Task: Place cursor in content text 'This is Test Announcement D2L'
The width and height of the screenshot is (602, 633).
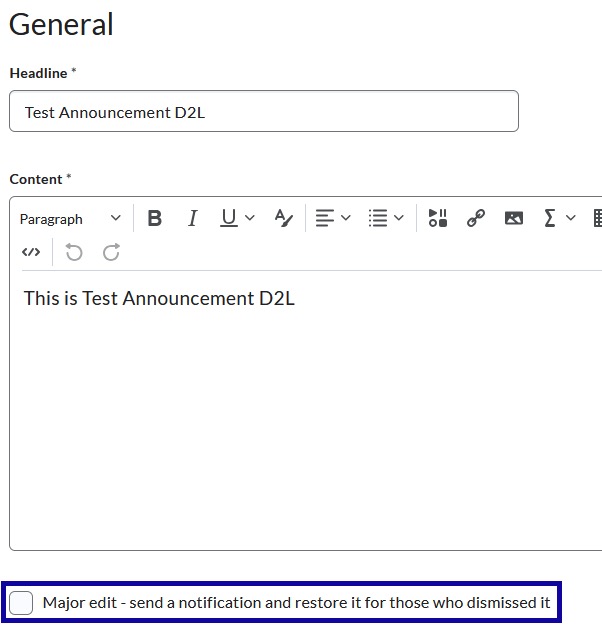Action: (x=159, y=299)
